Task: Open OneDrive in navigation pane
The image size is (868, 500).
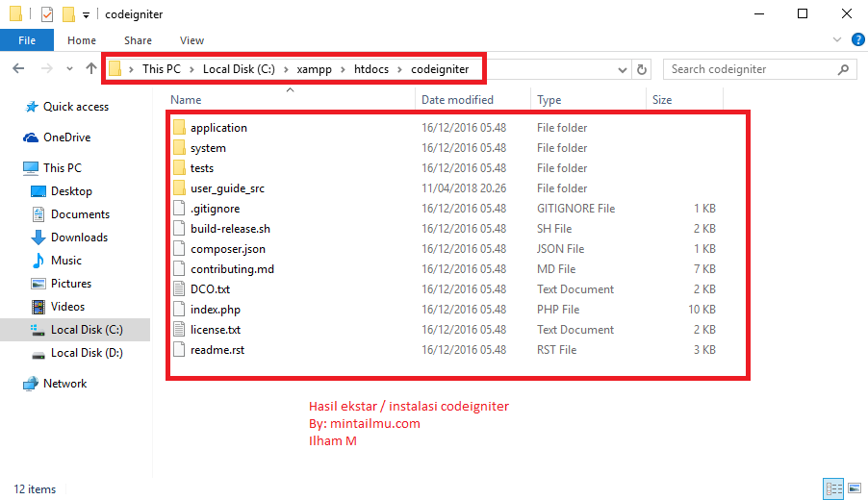Action: (66, 137)
